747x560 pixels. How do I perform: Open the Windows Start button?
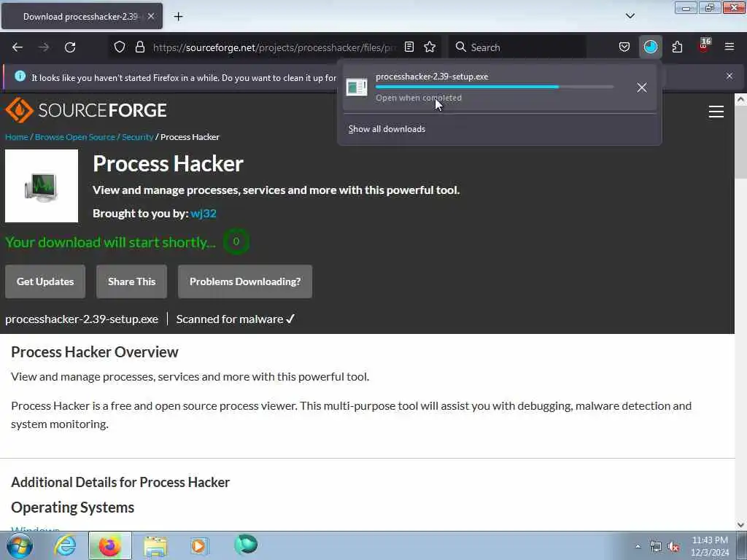20,545
